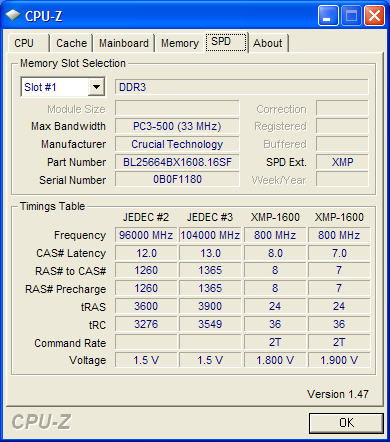Click CAS# Latency value 12.0
390x442 pixels.
pos(146,253)
